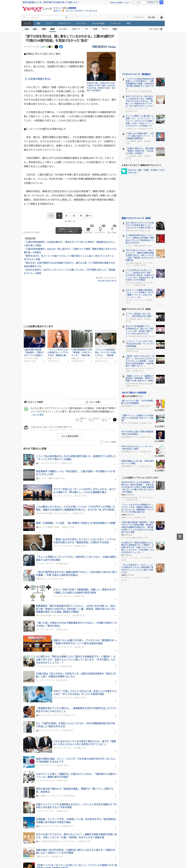Screen dimensions: 186x868
Task: Click the blue search magnifier button
Action: click(x=161, y=2)
